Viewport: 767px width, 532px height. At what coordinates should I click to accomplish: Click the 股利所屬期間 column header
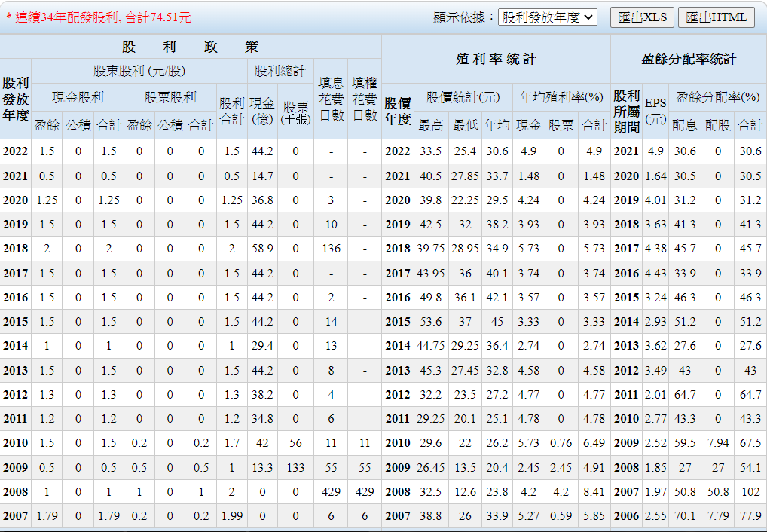coord(625,111)
